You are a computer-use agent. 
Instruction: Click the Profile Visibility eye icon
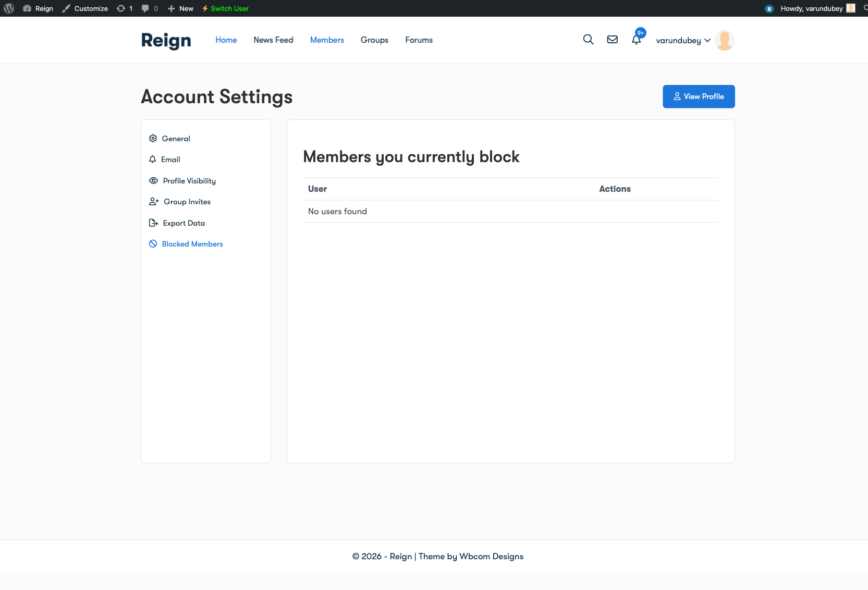click(153, 180)
